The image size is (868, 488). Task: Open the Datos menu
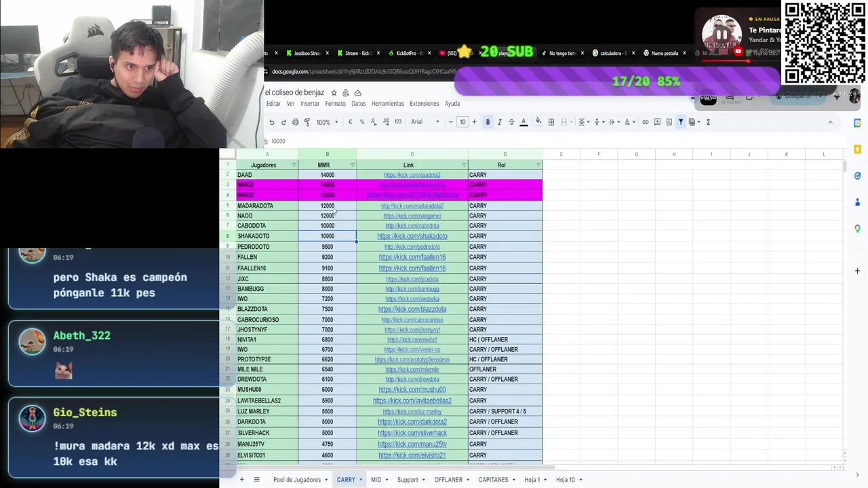pyautogui.click(x=359, y=104)
